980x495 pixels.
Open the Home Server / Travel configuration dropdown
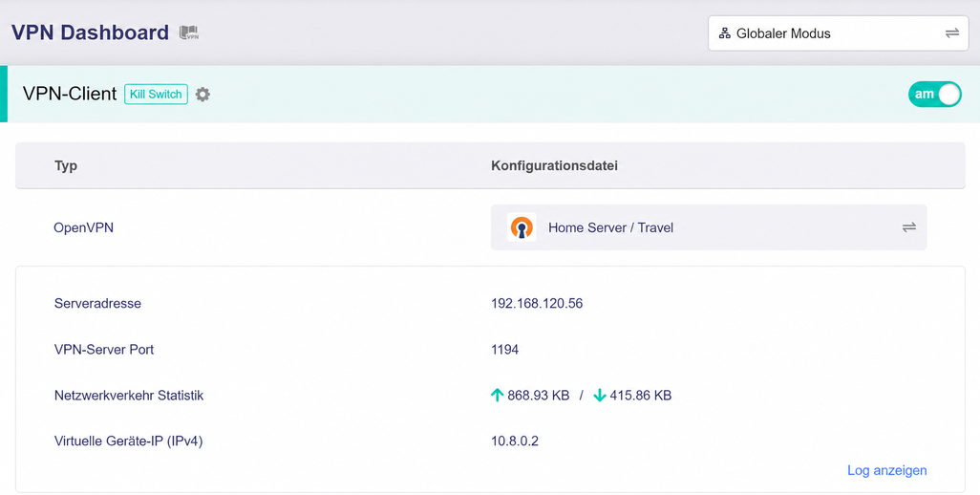pyautogui.click(x=709, y=227)
